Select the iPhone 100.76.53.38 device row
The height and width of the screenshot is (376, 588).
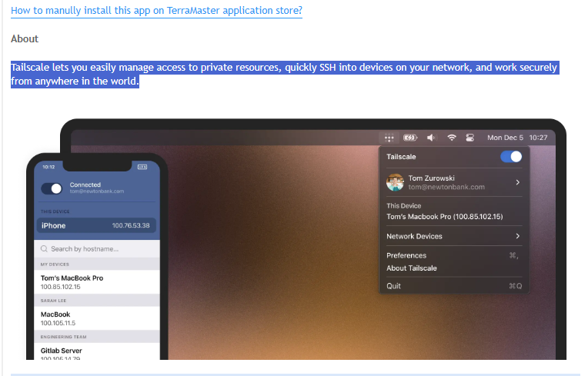click(96, 225)
